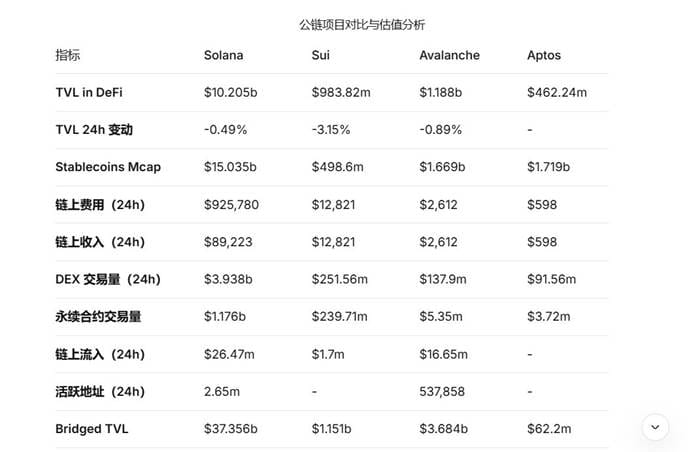Select the TVL in DeFi row label
This screenshot has height=452, width=692.
click(x=89, y=93)
